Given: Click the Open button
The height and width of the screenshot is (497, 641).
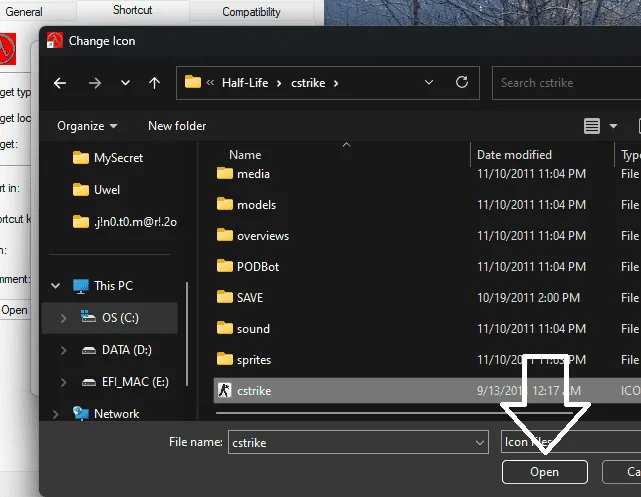Looking at the screenshot, I should [545, 472].
